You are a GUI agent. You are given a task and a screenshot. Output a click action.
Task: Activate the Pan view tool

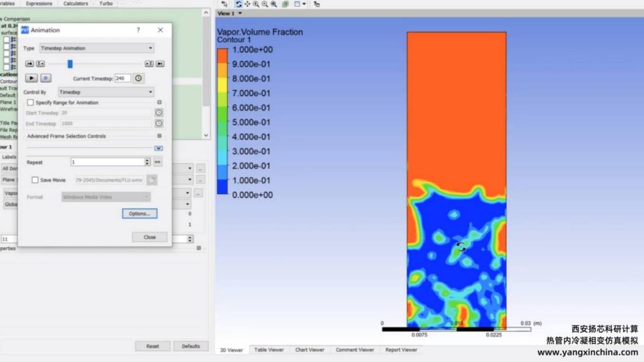[247, 4]
